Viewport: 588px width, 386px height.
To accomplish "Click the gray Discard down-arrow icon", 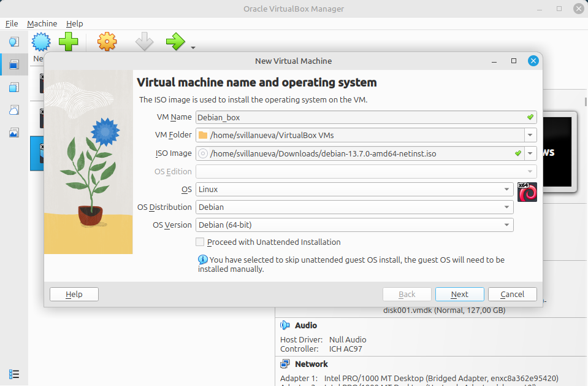I will pyautogui.click(x=144, y=42).
